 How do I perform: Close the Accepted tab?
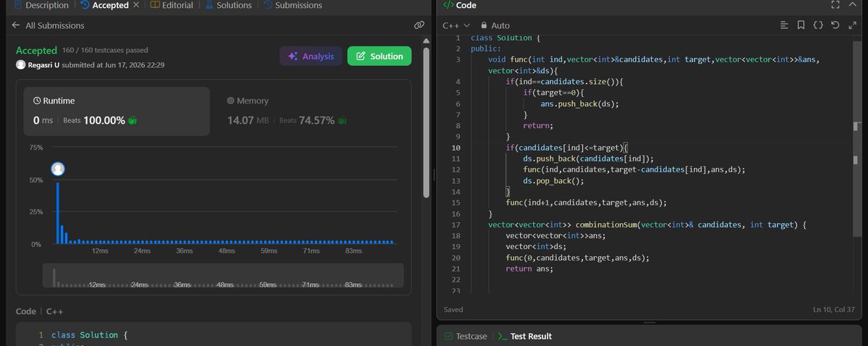point(136,5)
